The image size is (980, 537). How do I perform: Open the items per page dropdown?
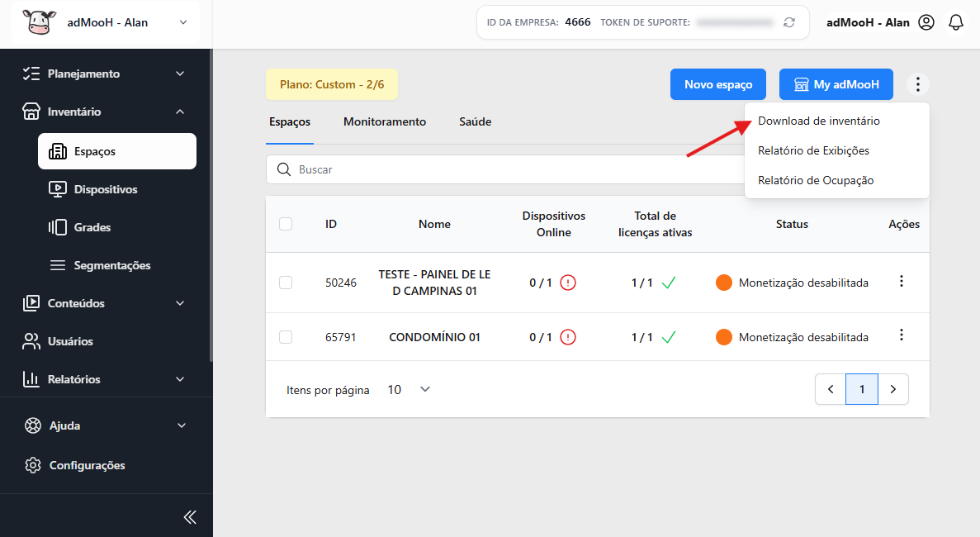[410, 389]
